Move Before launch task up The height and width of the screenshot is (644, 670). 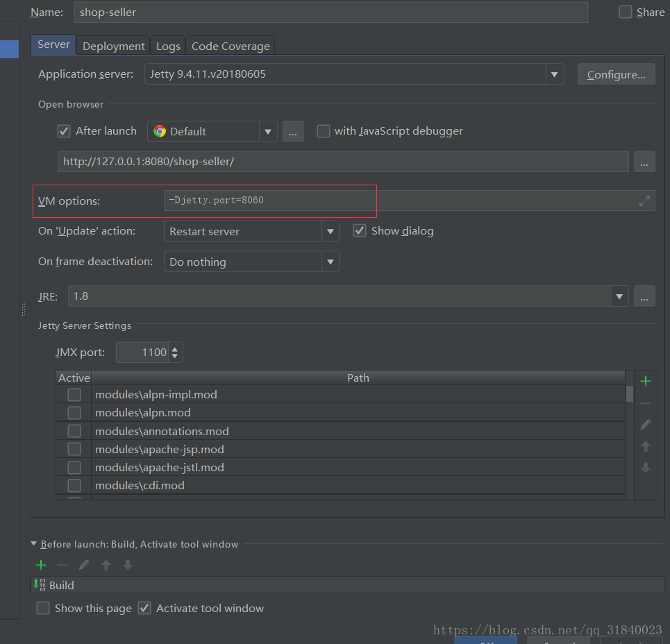coord(106,565)
